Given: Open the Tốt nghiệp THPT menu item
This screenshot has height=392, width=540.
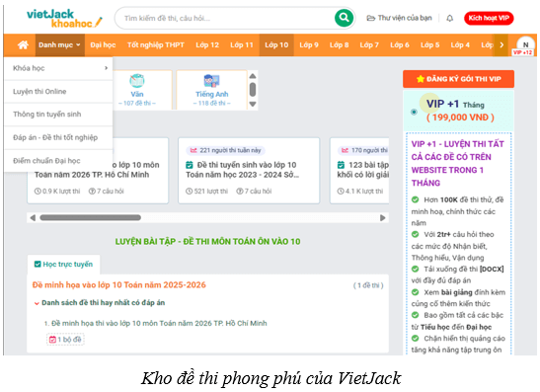Looking at the screenshot, I should coord(156,44).
